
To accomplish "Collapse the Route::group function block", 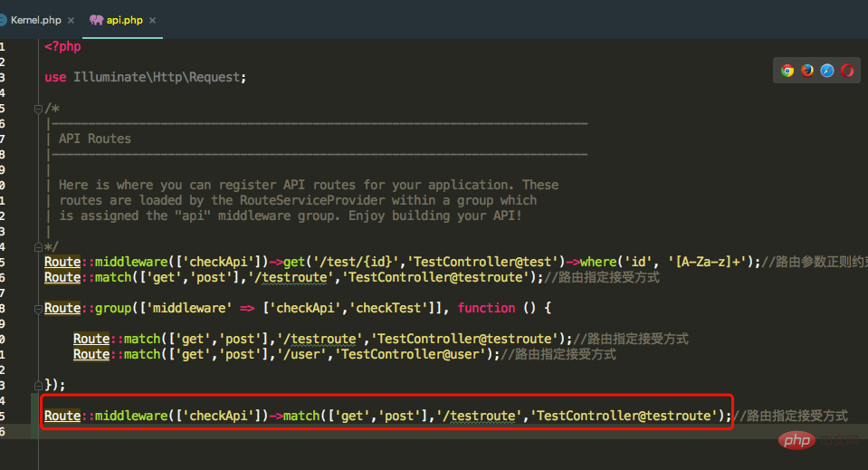I will (38, 308).
